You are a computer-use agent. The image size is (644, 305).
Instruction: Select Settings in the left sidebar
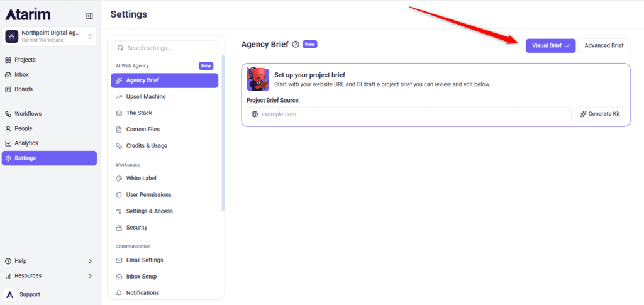click(x=49, y=158)
